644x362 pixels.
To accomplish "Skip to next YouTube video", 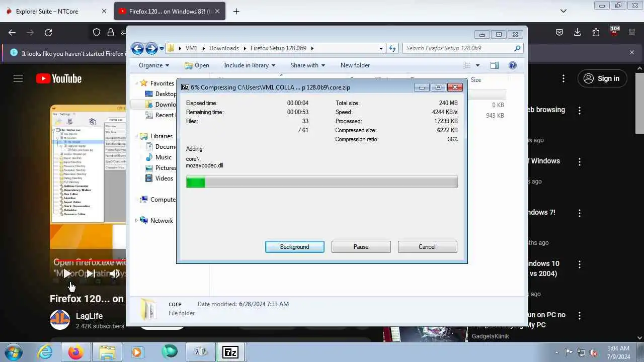I will click(x=91, y=274).
